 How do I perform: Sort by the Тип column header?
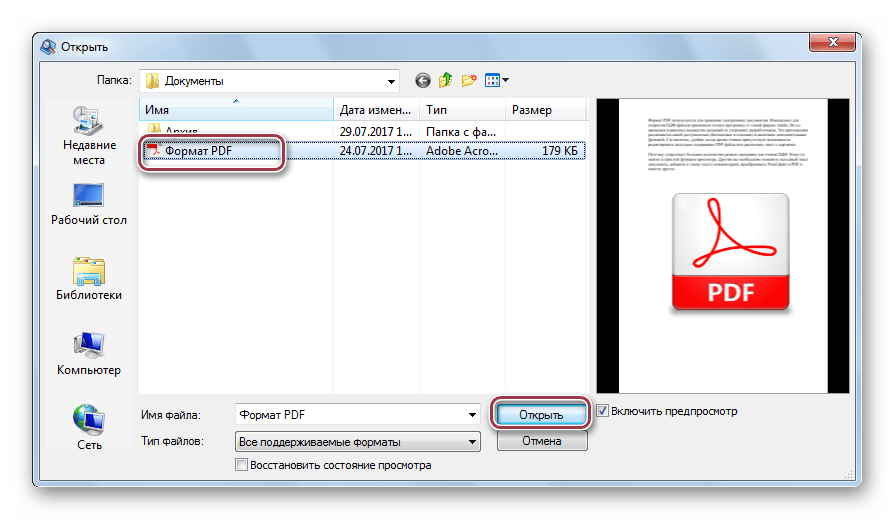(463, 110)
